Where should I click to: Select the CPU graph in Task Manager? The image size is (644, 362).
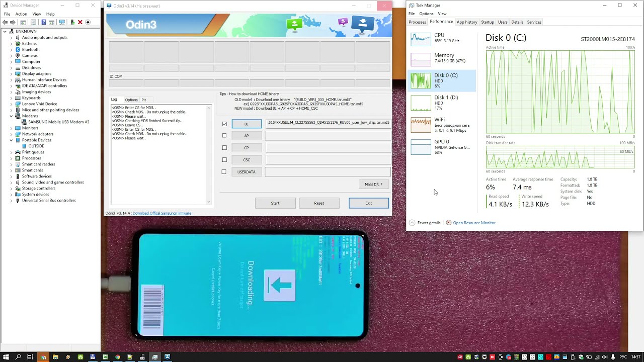[421, 39]
